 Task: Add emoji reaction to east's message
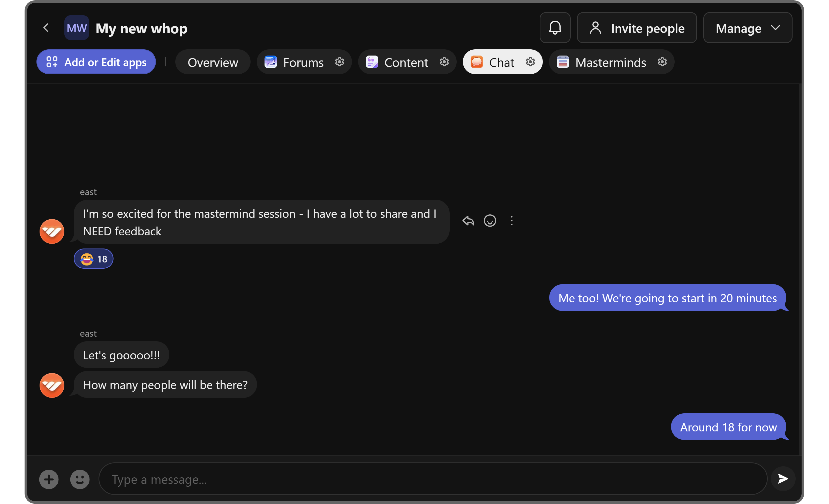(489, 221)
